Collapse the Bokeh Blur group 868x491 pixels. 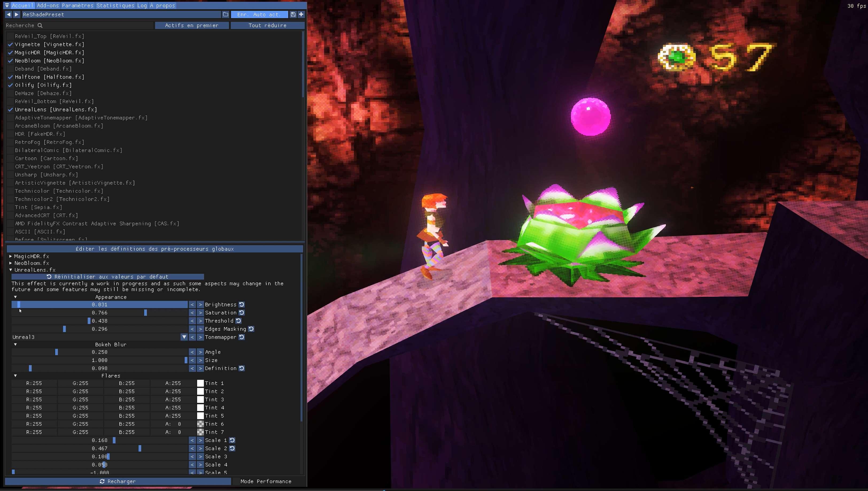[15, 344]
